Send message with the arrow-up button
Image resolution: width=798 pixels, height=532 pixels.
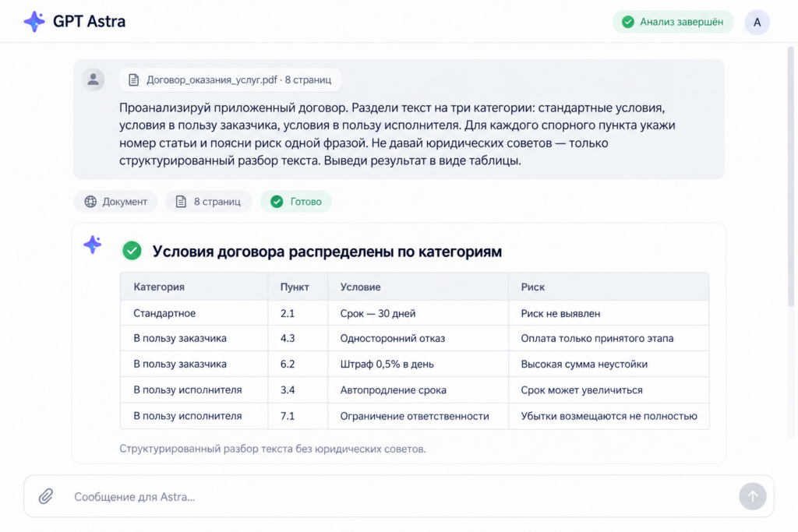point(752,496)
